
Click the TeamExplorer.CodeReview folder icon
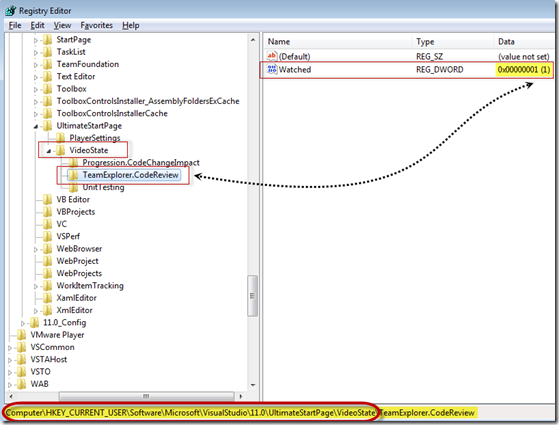74,175
